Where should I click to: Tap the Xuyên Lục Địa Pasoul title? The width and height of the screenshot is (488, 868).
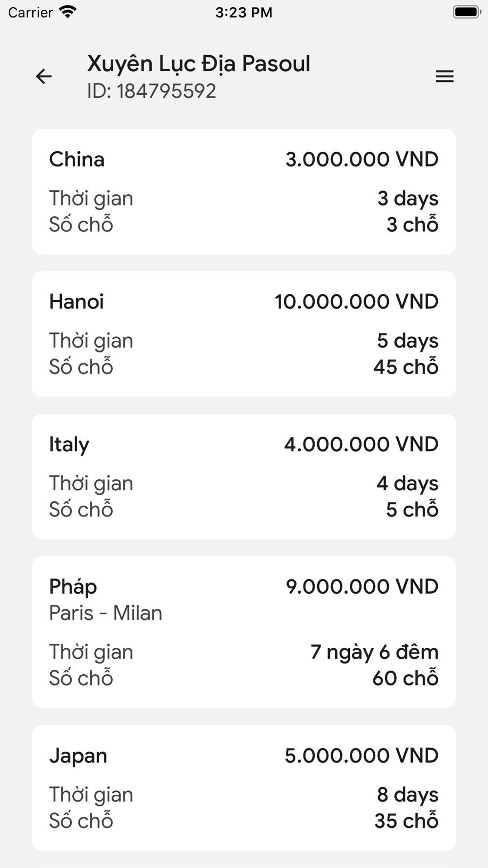pos(199,64)
